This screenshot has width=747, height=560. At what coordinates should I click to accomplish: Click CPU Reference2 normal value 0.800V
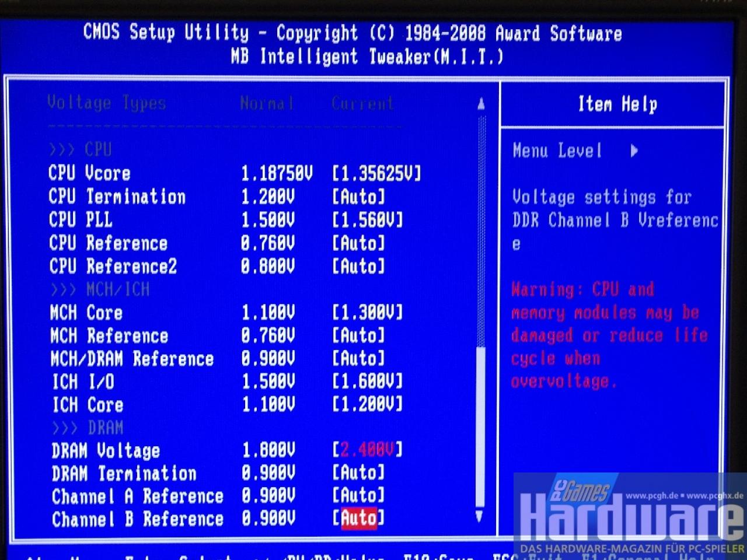(x=268, y=266)
